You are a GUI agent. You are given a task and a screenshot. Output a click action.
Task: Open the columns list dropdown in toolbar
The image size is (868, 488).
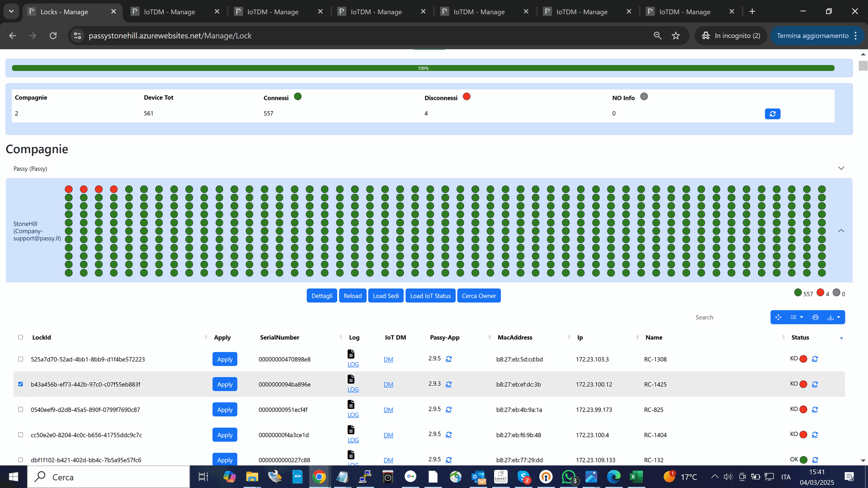click(x=796, y=317)
